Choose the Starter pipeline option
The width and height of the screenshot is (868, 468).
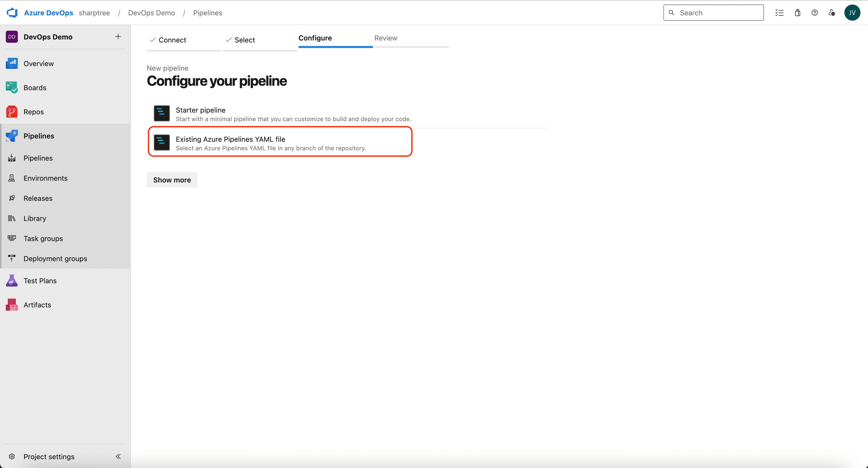click(347, 114)
